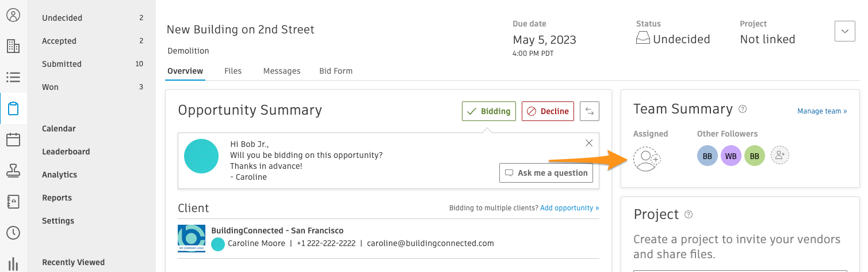
Task: Decline the bid opportunity
Action: point(549,111)
